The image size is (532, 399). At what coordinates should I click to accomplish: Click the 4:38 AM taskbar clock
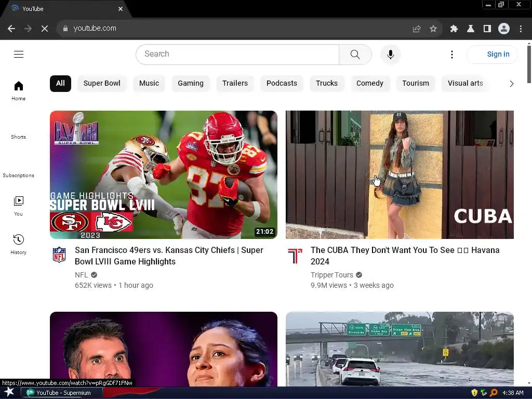[513, 393]
